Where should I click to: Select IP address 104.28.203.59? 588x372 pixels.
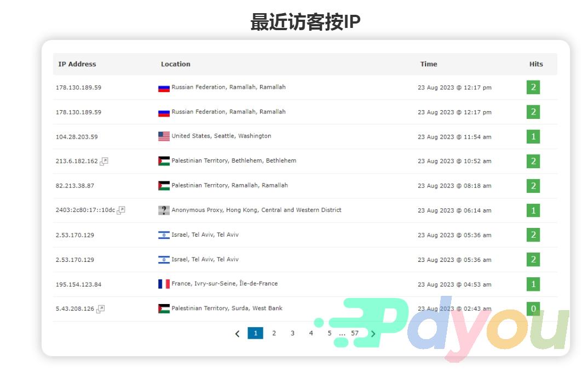(x=77, y=137)
